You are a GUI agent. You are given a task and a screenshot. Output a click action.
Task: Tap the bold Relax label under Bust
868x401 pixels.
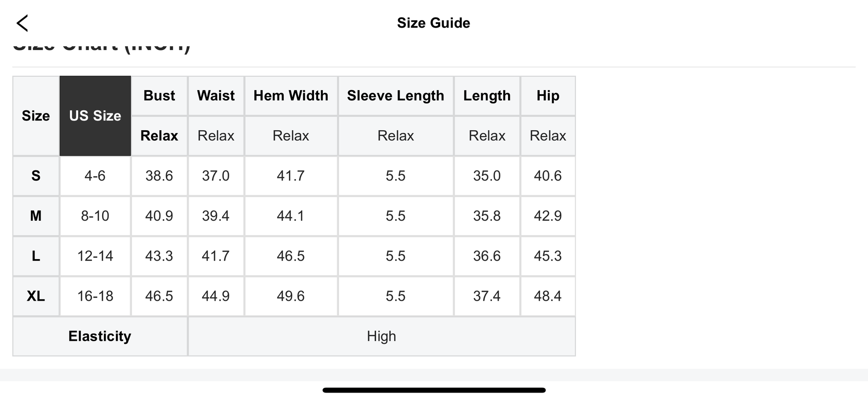coord(159,136)
